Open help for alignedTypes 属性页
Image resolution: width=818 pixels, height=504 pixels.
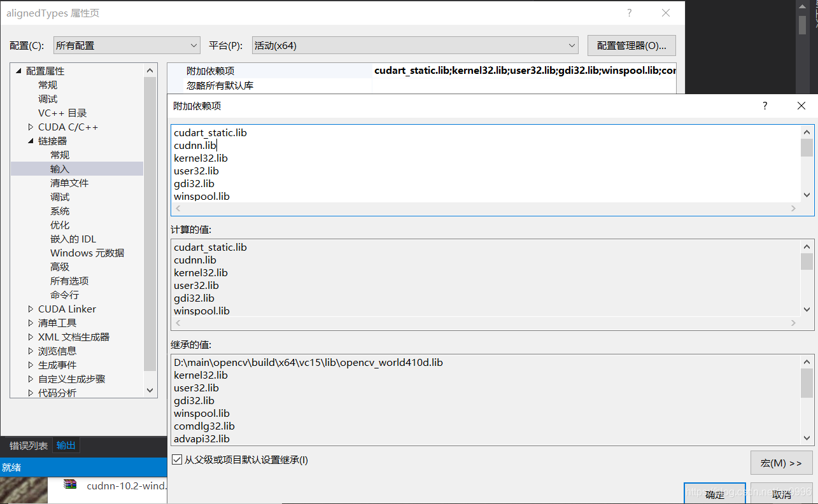[630, 13]
